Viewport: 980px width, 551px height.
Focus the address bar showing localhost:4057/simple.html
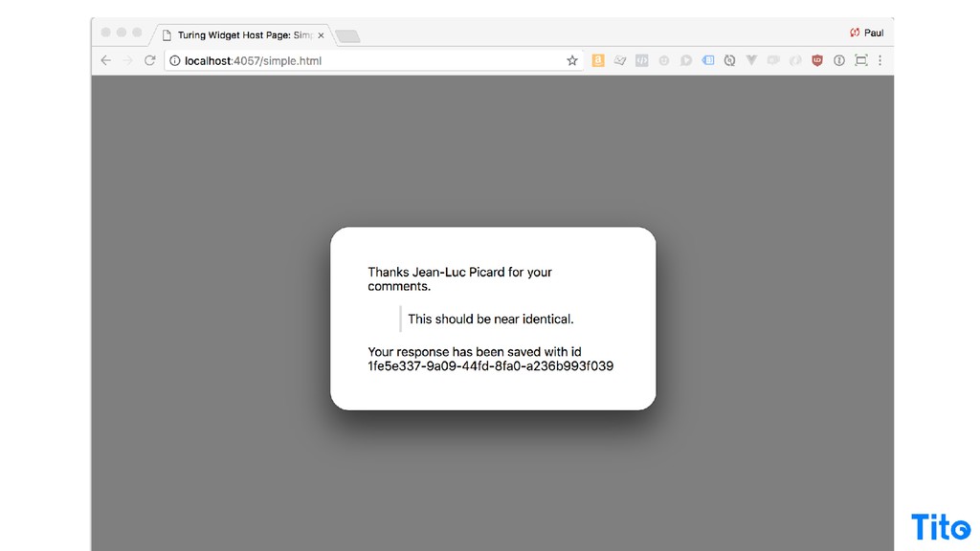373,60
